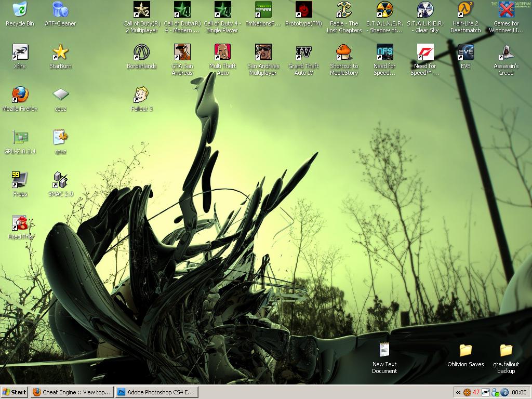Viewport: 532px width, 399px height.
Task: Open the EVE launcher
Action: pos(465,55)
